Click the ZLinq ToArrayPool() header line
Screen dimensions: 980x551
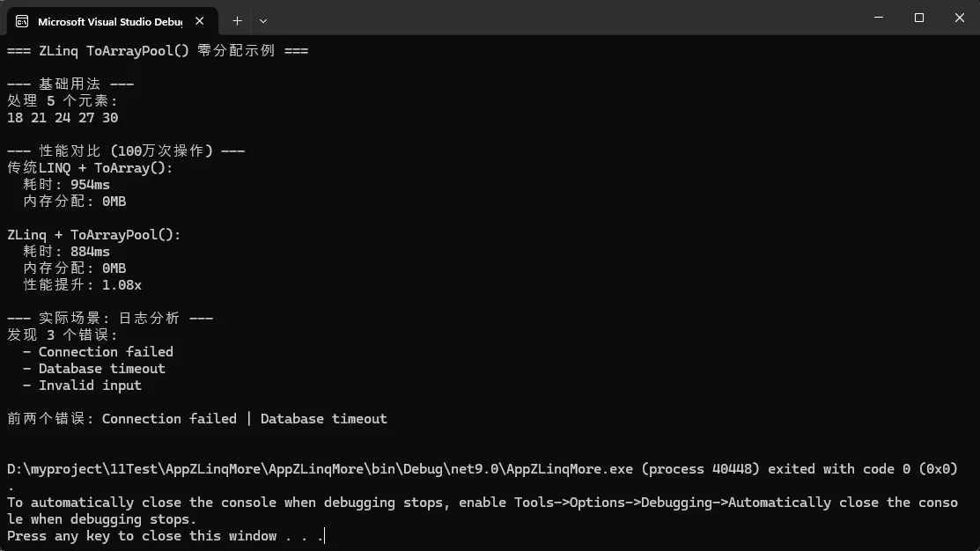(x=158, y=51)
